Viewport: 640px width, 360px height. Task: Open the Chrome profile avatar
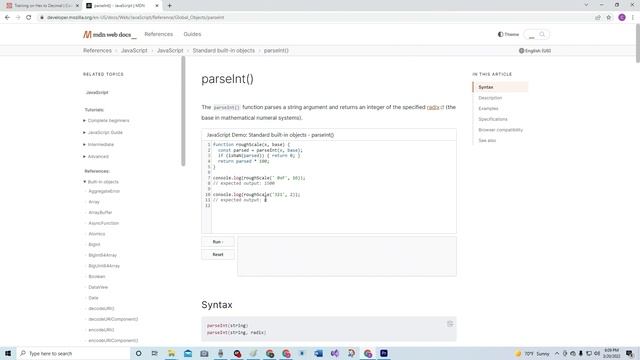pos(622,18)
